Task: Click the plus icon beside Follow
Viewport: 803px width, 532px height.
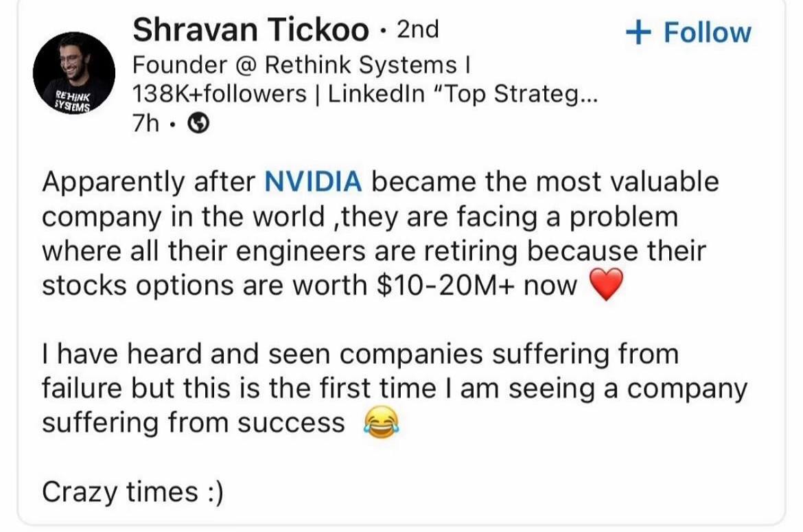Action: (x=638, y=33)
